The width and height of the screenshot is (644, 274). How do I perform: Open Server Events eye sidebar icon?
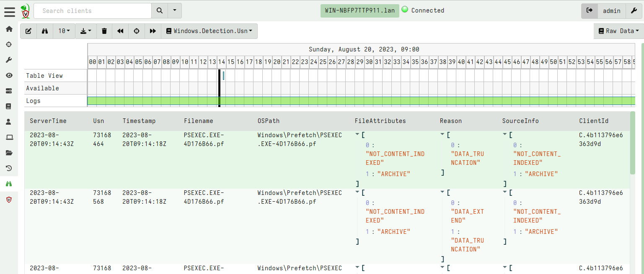[x=9, y=75]
